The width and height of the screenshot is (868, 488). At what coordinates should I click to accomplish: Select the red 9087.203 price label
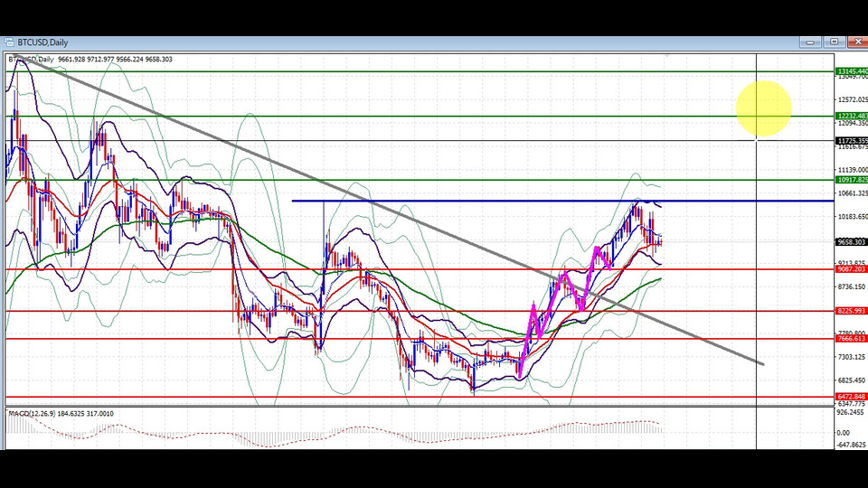tap(852, 269)
